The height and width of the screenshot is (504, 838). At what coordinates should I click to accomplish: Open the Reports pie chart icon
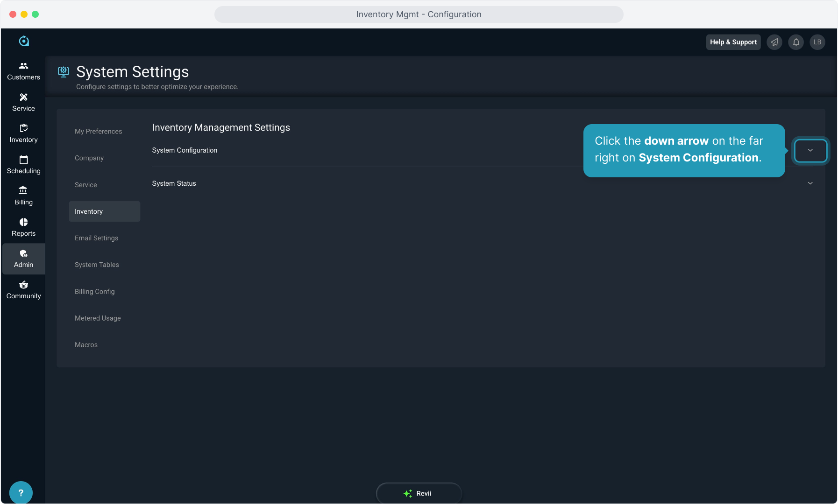point(23,222)
